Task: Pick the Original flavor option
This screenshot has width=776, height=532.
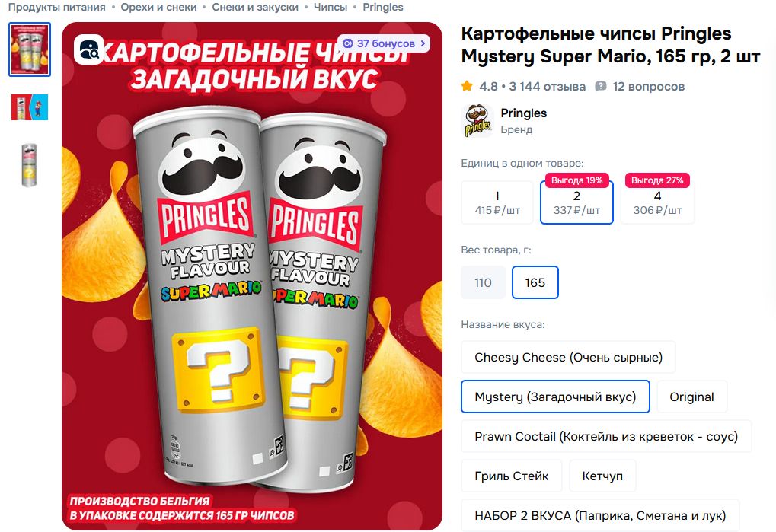Action: point(692,397)
